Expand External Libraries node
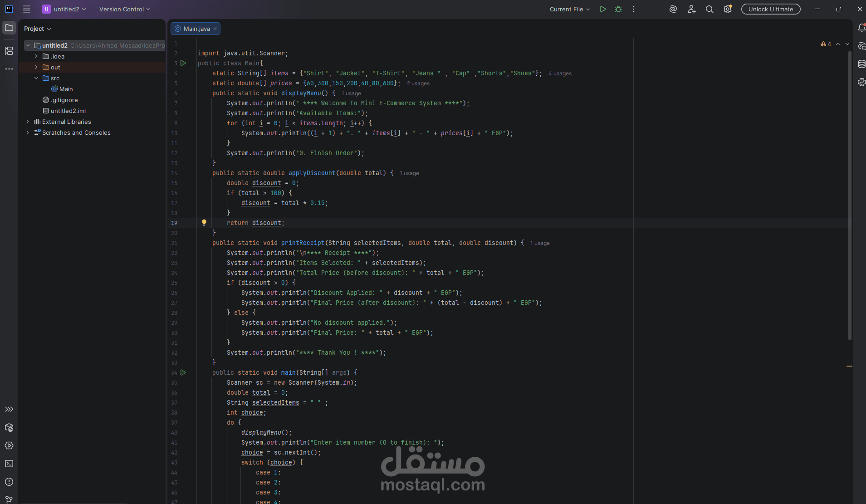 point(28,122)
